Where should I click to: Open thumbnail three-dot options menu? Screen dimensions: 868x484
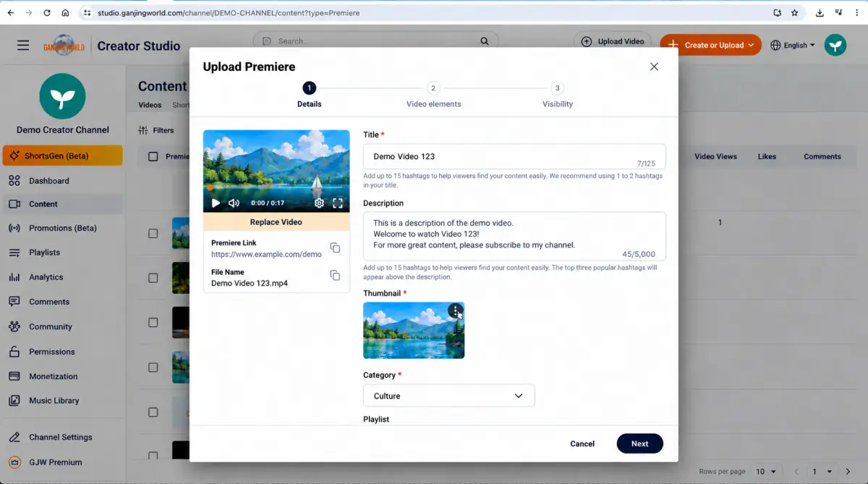pyautogui.click(x=455, y=311)
